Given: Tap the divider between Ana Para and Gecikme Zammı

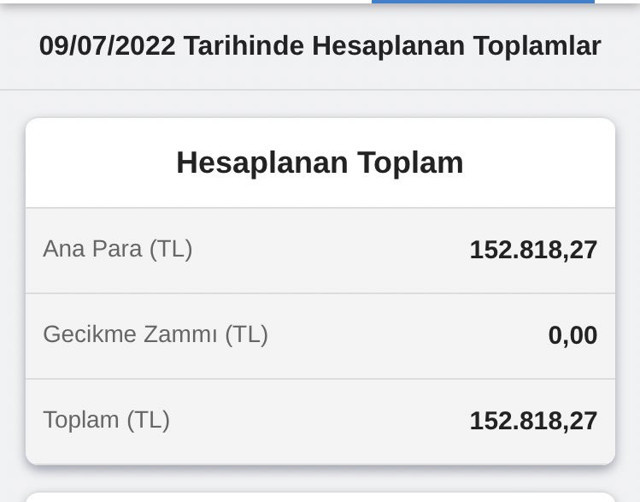Looking at the screenshot, I should (x=320, y=293).
